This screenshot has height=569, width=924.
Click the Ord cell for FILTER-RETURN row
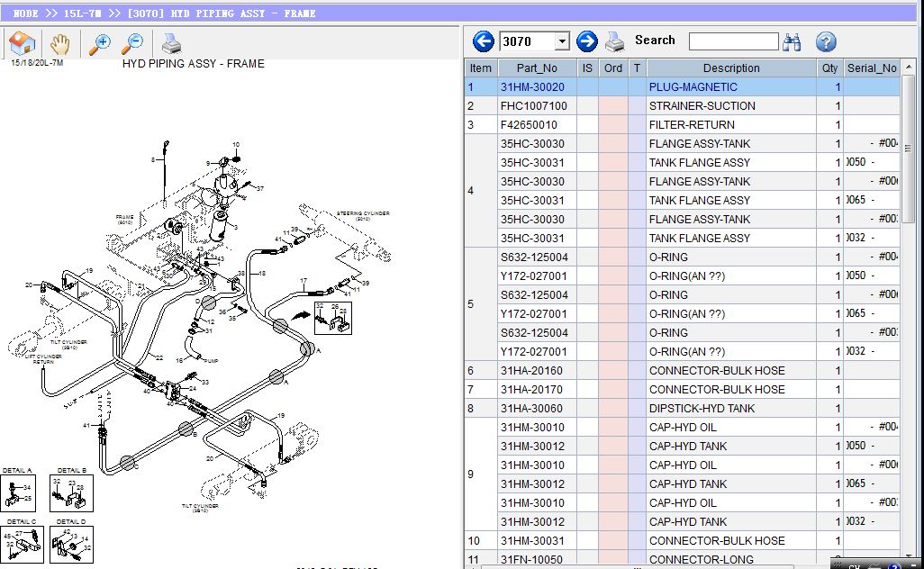tap(612, 125)
